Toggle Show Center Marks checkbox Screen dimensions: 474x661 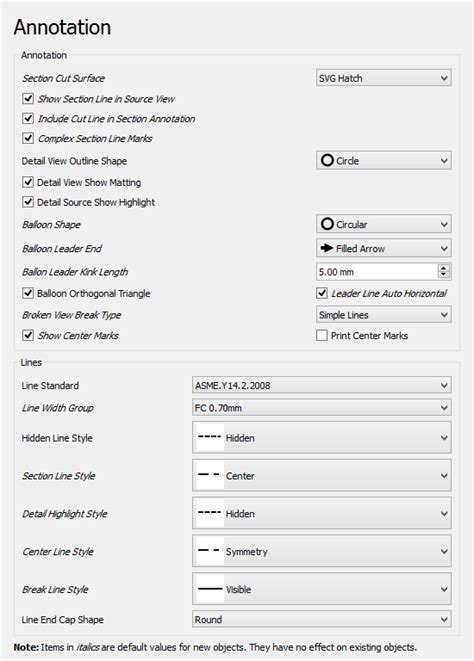(x=28, y=335)
